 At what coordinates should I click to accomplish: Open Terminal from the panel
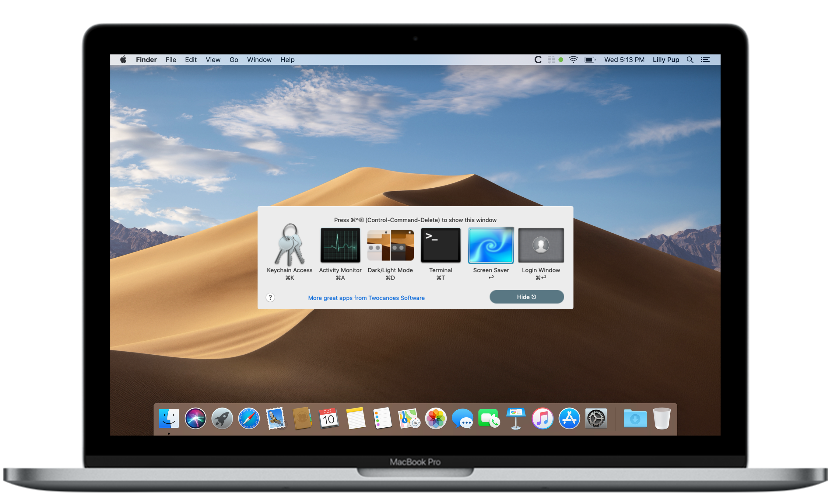tap(441, 245)
